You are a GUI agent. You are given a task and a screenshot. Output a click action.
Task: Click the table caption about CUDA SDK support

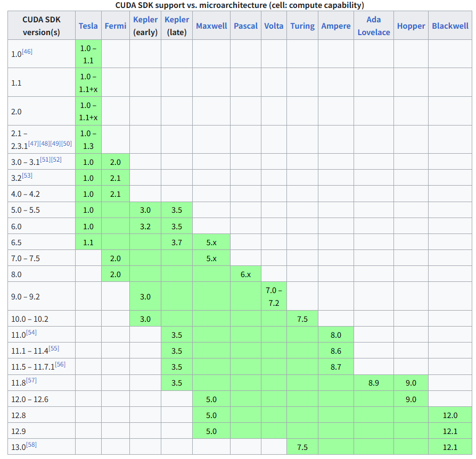[x=240, y=5]
